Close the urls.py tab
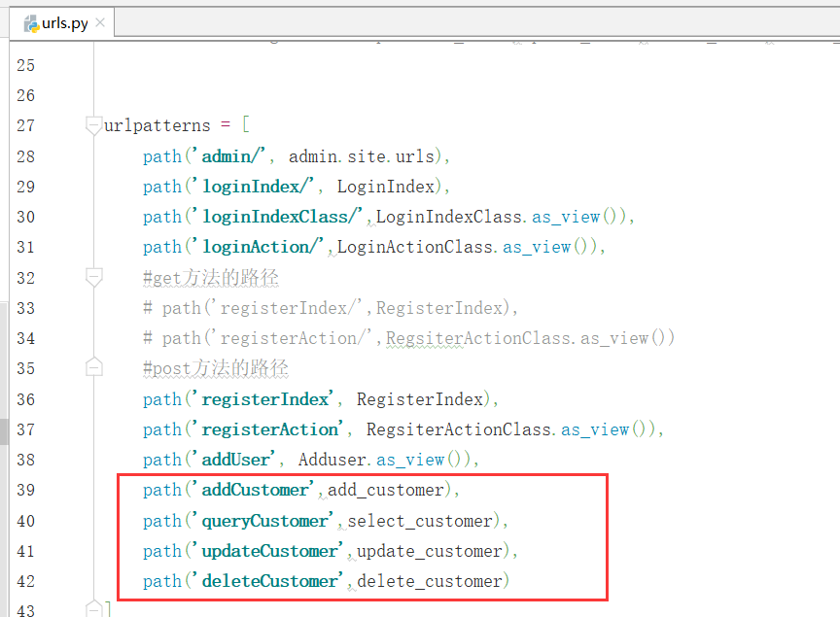Screen dimensions: 840x617 click(x=100, y=22)
